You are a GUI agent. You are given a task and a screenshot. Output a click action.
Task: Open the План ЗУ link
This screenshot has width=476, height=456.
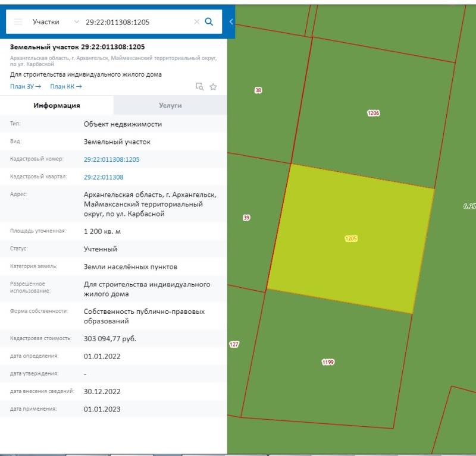click(x=25, y=87)
